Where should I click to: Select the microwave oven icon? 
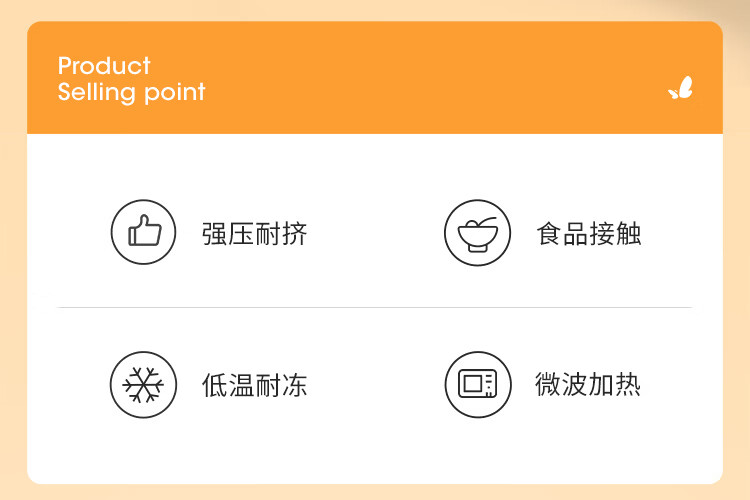[x=477, y=385]
